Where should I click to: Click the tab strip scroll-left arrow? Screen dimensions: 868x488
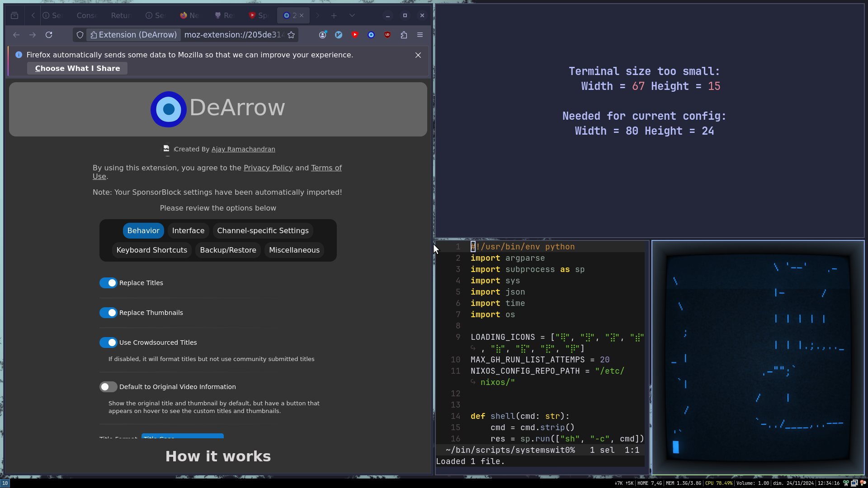click(x=33, y=15)
